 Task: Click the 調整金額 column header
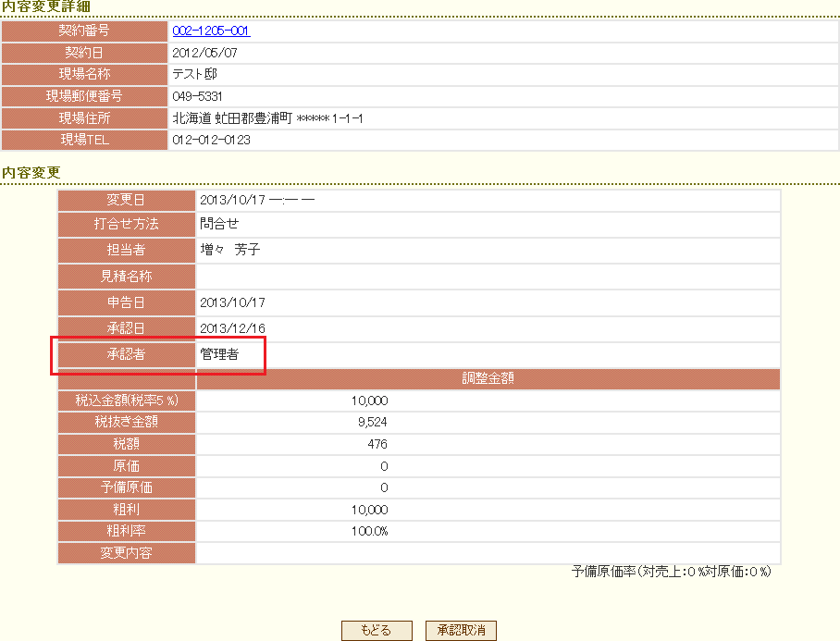point(488,378)
